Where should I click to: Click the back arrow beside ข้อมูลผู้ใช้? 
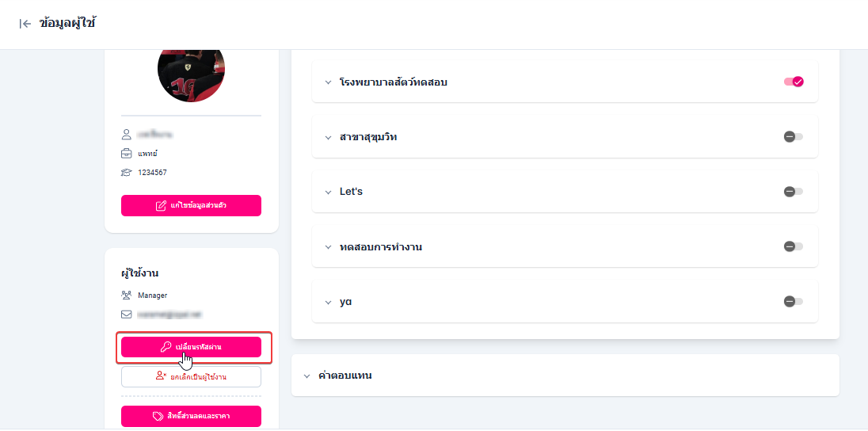click(25, 24)
